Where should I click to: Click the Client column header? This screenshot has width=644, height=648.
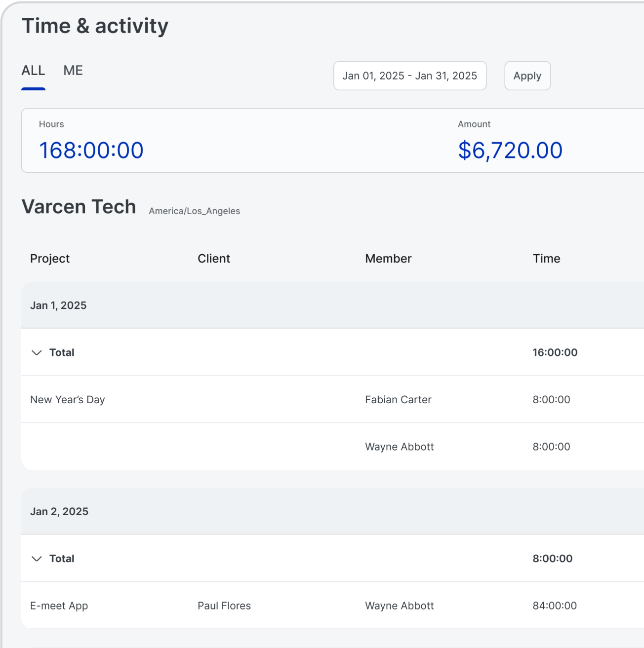(x=214, y=259)
